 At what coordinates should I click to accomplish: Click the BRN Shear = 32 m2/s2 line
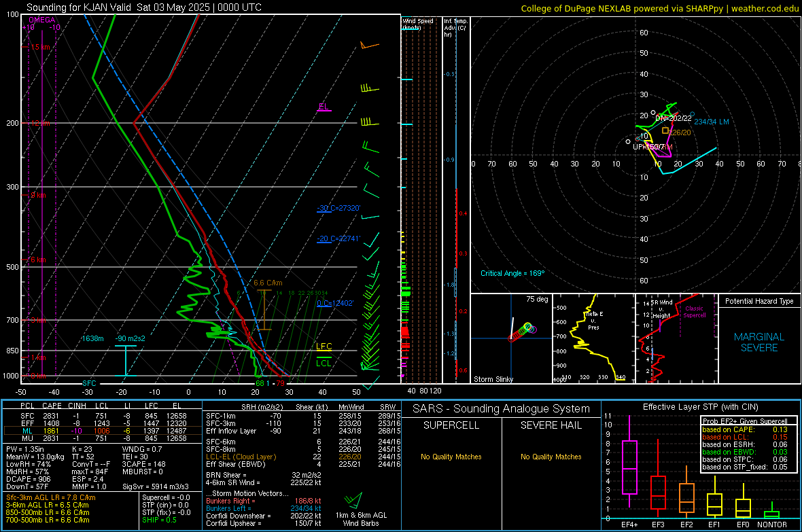(264, 475)
